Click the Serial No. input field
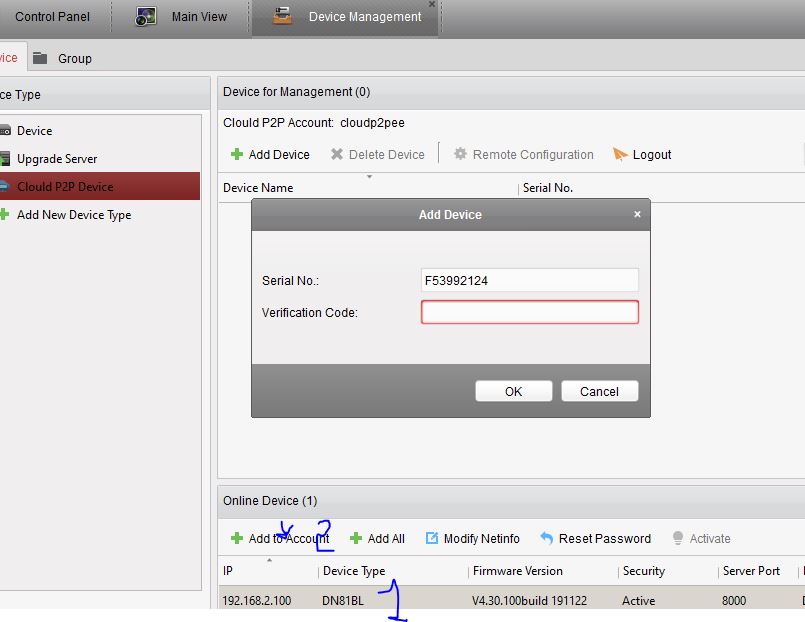The image size is (805, 622). click(529, 280)
